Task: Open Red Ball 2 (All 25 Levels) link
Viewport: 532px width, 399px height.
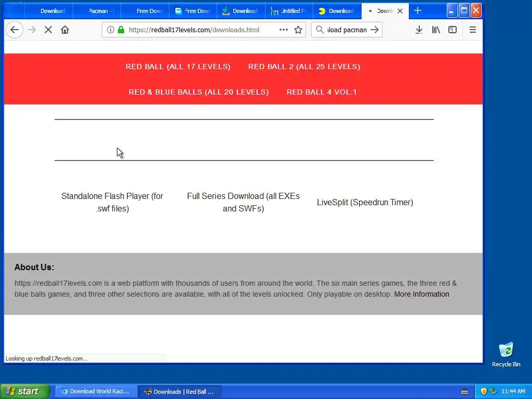Action: tap(304, 66)
